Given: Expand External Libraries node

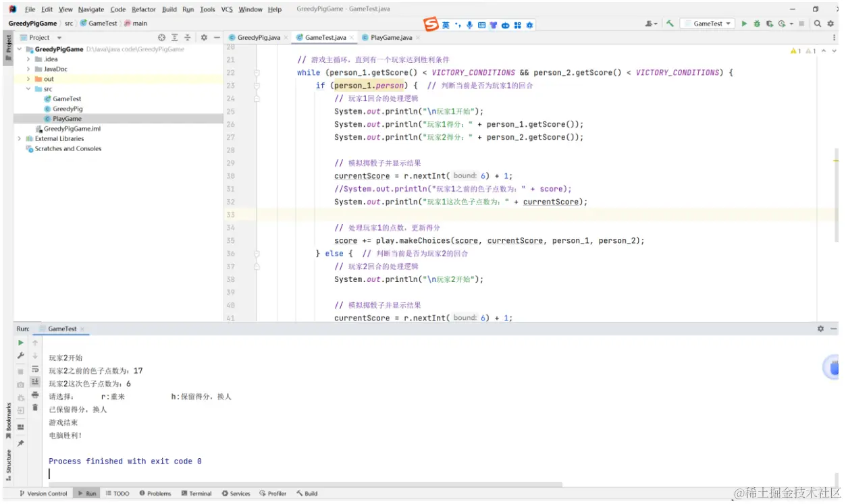Looking at the screenshot, I should pos(19,138).
